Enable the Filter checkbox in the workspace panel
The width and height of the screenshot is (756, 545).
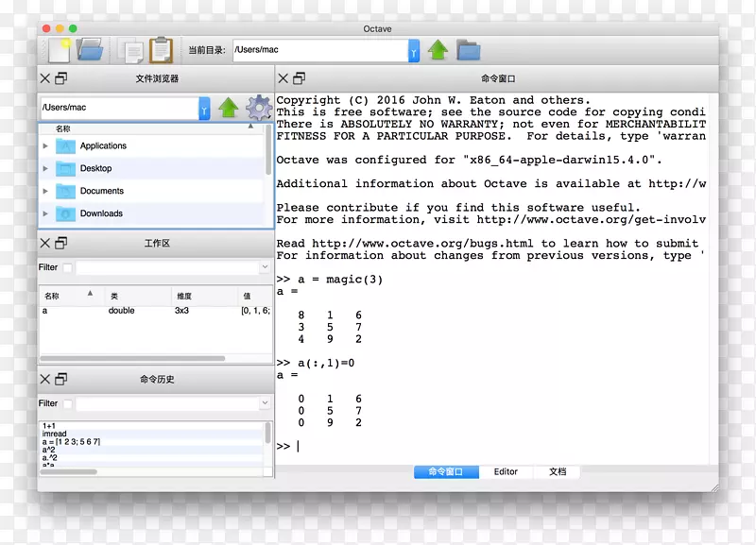click(66, 267)
